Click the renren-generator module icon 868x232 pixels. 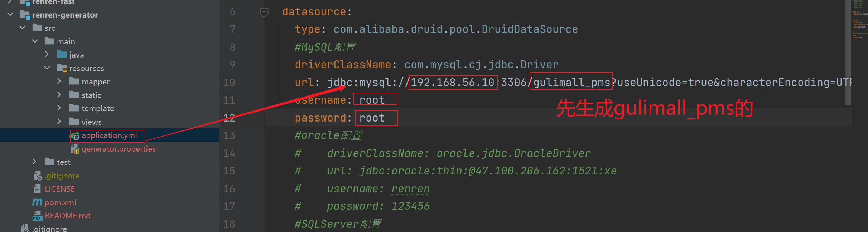coord(25,15)
